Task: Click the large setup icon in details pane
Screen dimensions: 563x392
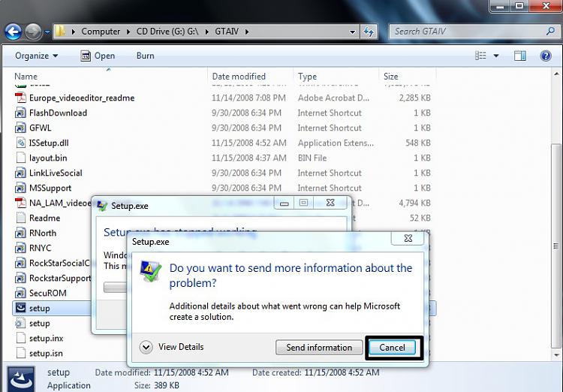Action: coord(21,379)
